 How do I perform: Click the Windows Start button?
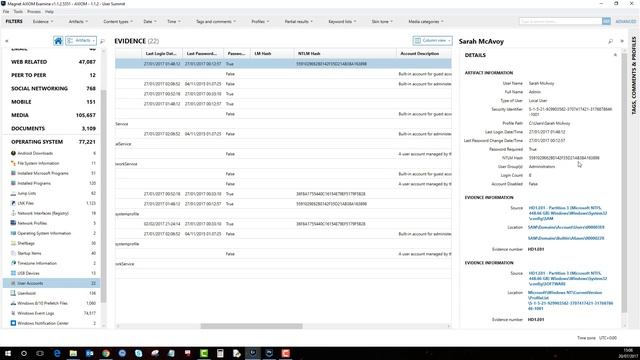(x=7, y=353)
